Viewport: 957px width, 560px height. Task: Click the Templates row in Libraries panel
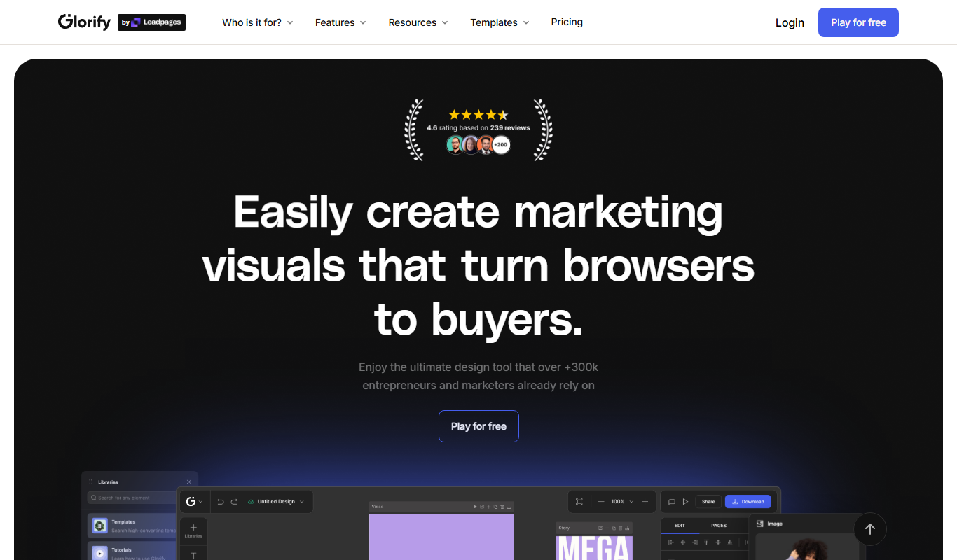[x=132, y=526]
